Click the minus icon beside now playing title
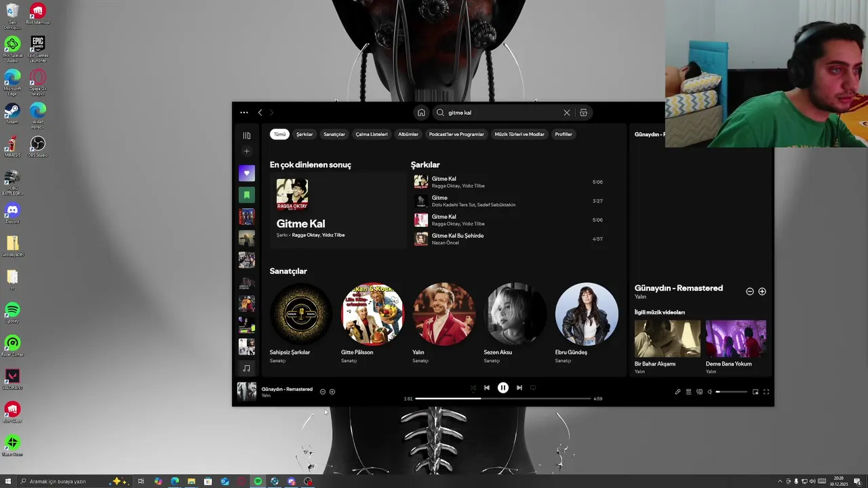This screenshot has height=488, width=868. 323,392
